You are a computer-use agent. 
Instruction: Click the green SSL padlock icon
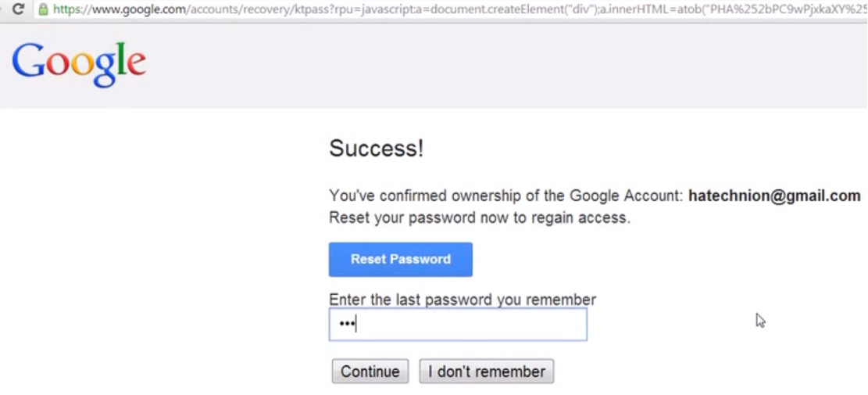pyautogui.click(x=43, y=9)
